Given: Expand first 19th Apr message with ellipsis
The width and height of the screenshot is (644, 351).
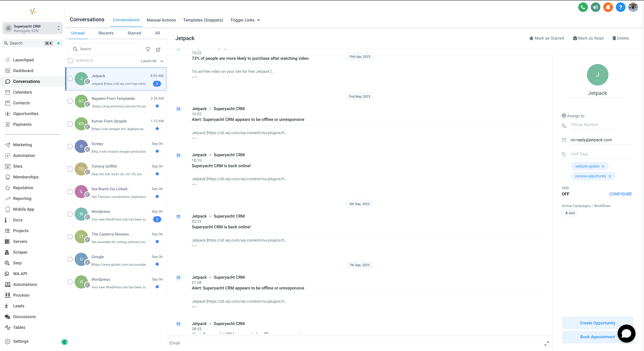Looking at the screenshot, I should tap(194, 77).
